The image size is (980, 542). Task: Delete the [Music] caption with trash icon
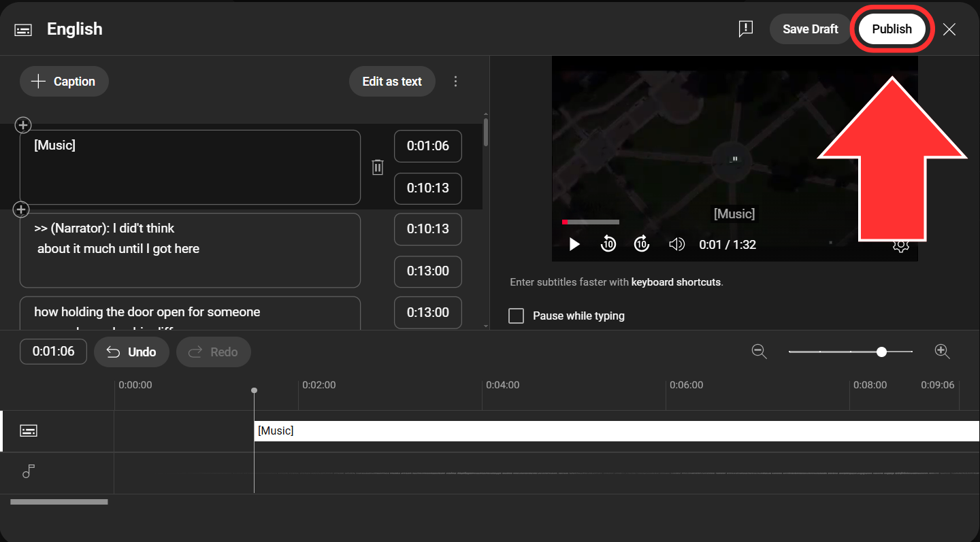pyautogui.click(x=378, y=167)
